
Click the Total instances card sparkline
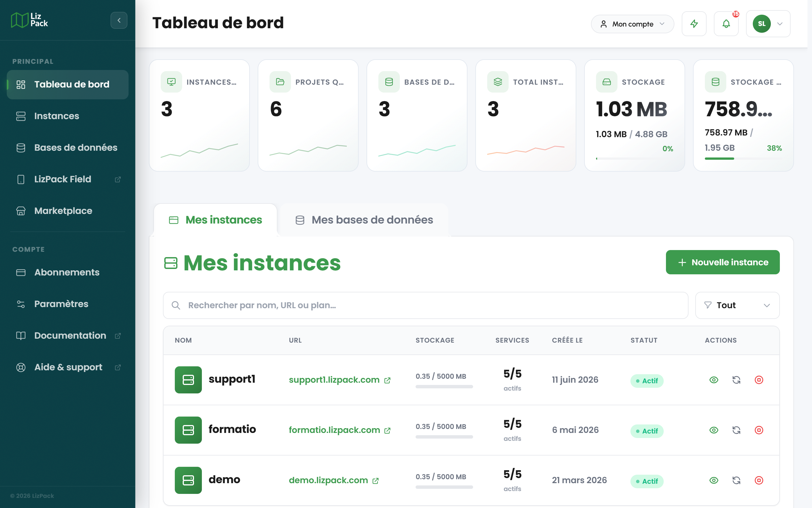click(x=526, y=150)
